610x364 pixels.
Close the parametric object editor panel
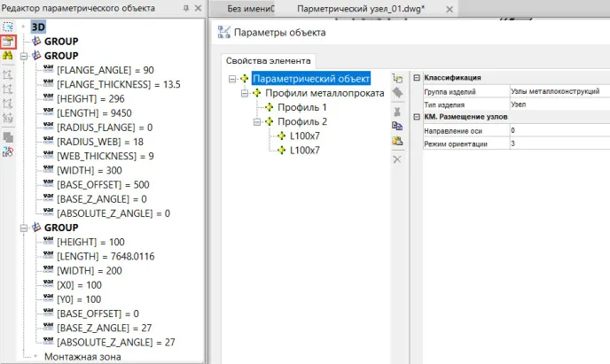tap(197, 9)
